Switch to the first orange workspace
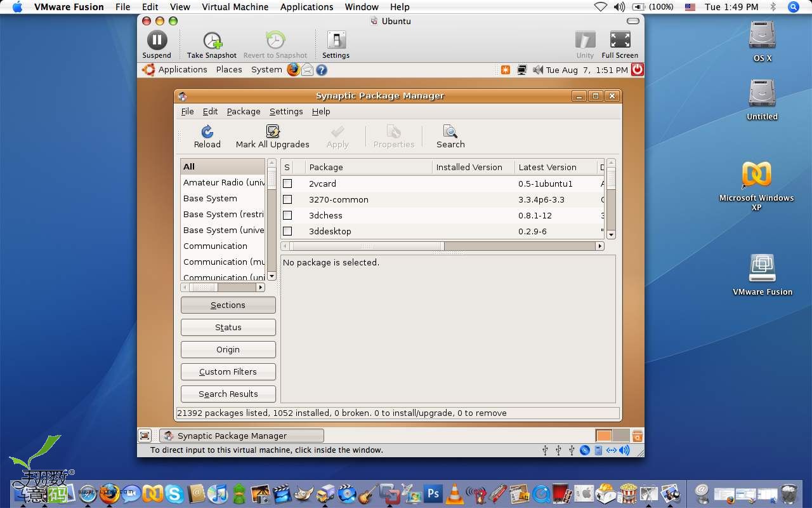 click(604, 436)
